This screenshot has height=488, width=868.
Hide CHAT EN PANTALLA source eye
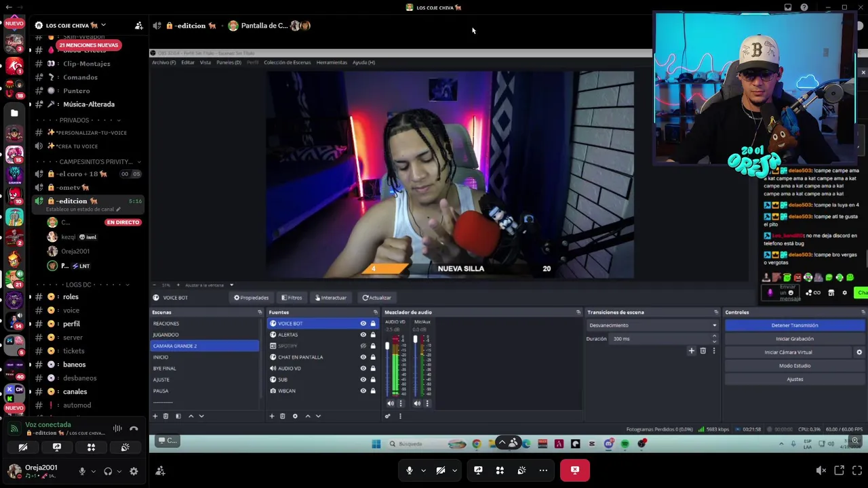coord(363,357)
